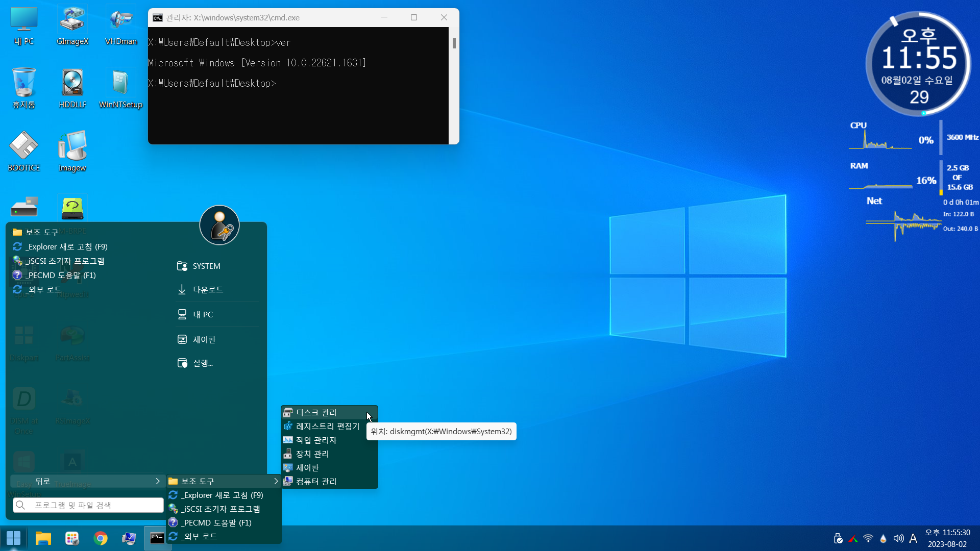
Task: Open WinNTSetup desktop shortcut
Action: (121, 89)
